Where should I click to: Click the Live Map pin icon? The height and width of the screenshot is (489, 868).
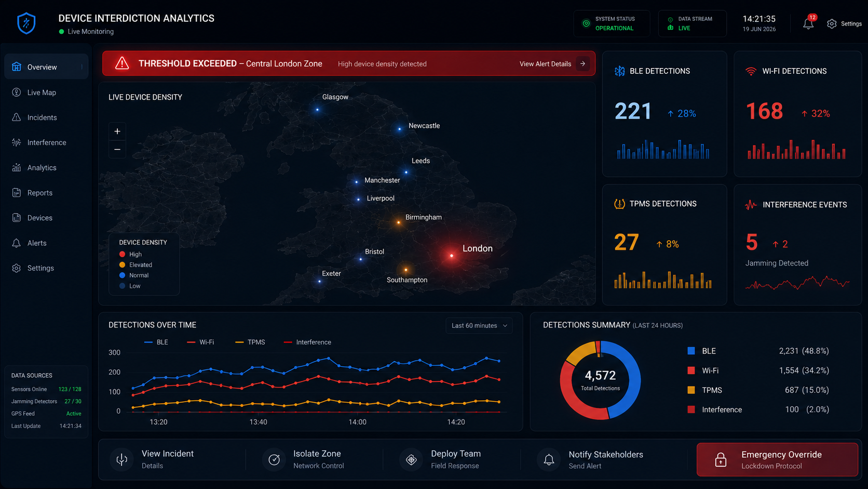(17, 92)
